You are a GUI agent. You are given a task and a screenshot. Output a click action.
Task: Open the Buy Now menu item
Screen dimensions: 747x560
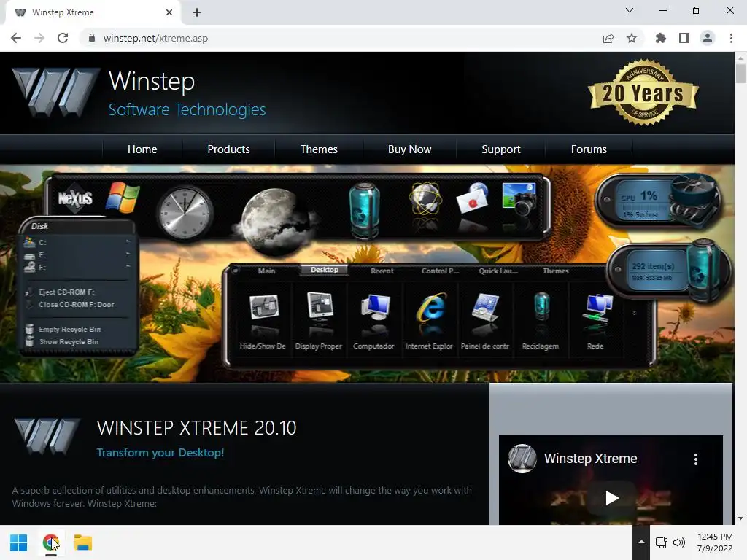click(410, 149)
